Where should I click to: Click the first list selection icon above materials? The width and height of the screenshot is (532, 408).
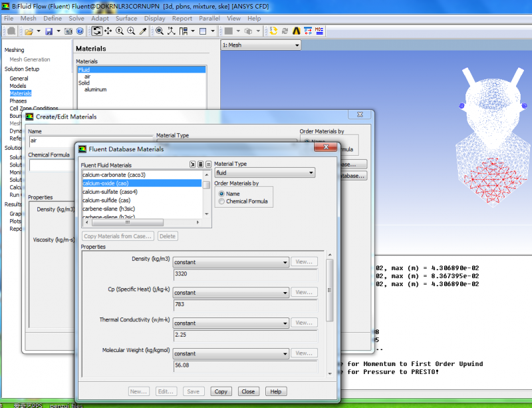coord(193,164)
